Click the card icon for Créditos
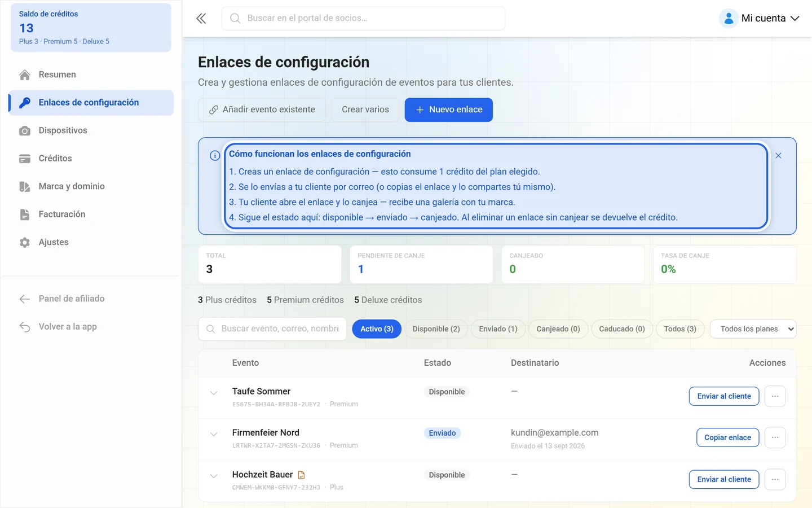This screenshot has height=508, width=812. point(25,159)
